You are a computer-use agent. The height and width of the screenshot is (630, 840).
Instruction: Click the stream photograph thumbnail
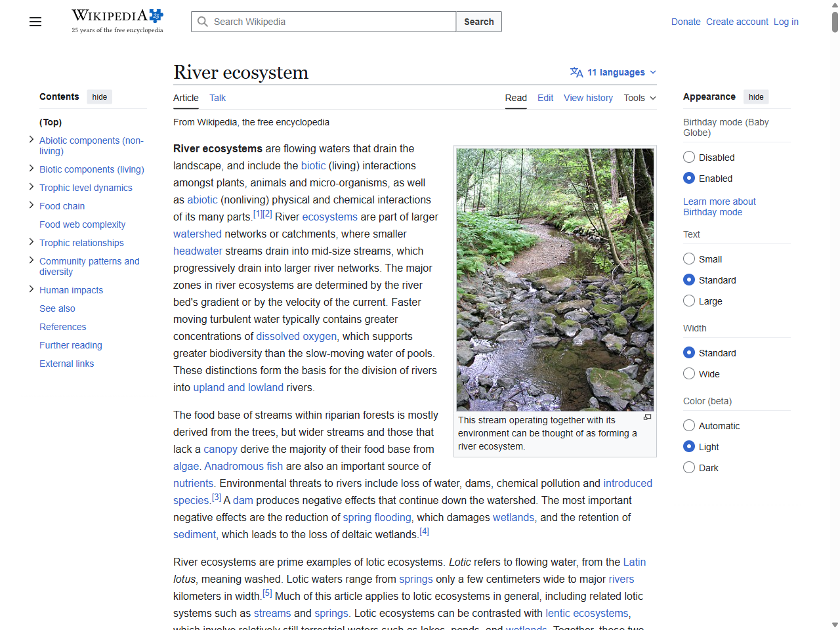point(555,279)
